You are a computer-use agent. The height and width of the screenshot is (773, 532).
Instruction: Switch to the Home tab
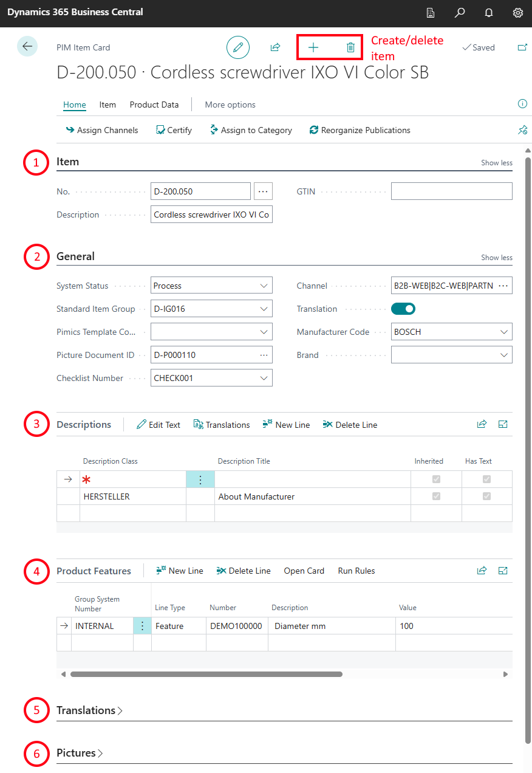pos(75,105)
